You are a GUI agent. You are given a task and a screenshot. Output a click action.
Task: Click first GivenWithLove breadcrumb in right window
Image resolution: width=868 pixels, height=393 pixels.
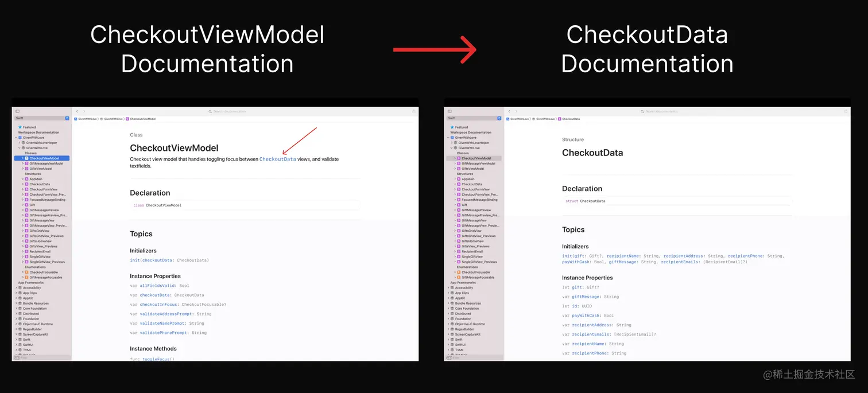(x=517, y=119)
